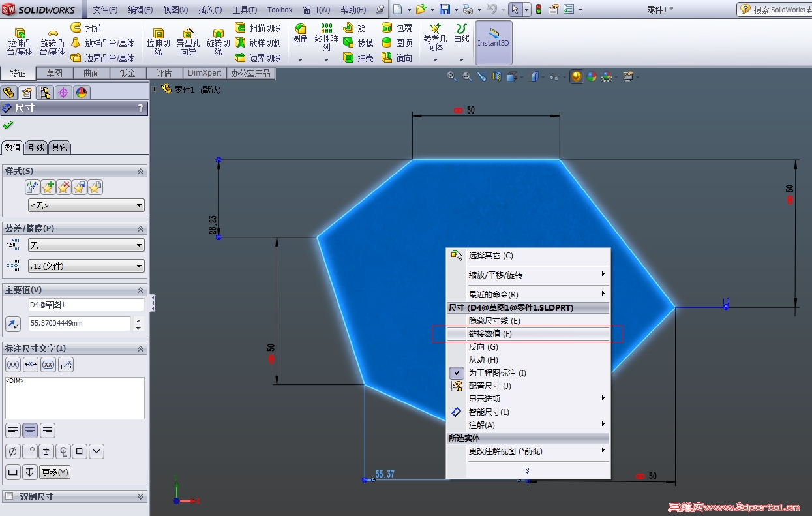
Task: Select the Rib (筋) feature
Action: tap(354, 28)
